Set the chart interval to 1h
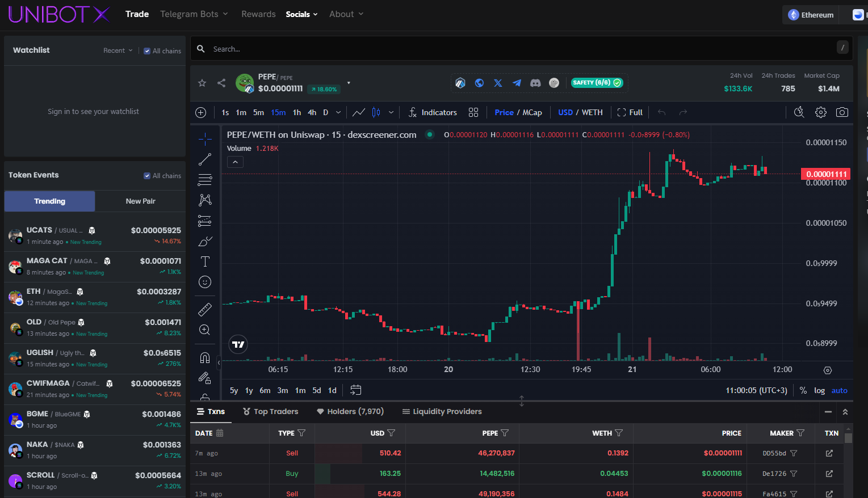The width and height of the screenshot is (868, 498). pyautogui.click(x=297, y=112)
